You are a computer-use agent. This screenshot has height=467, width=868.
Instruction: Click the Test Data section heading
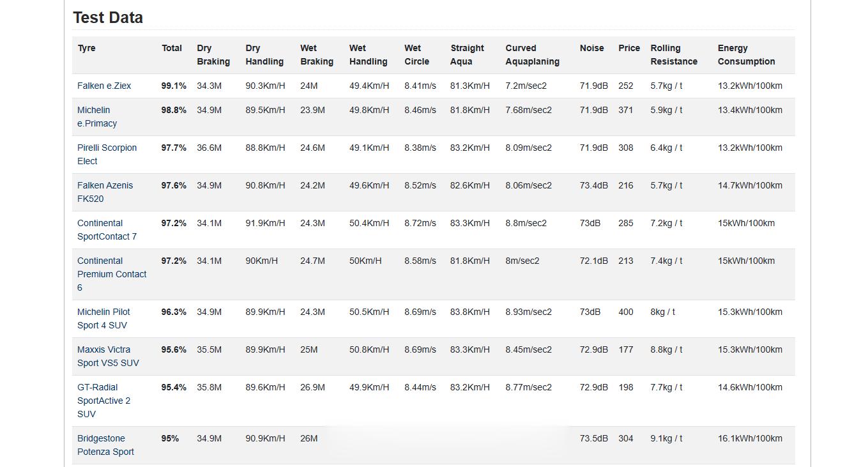pos(108,17)
